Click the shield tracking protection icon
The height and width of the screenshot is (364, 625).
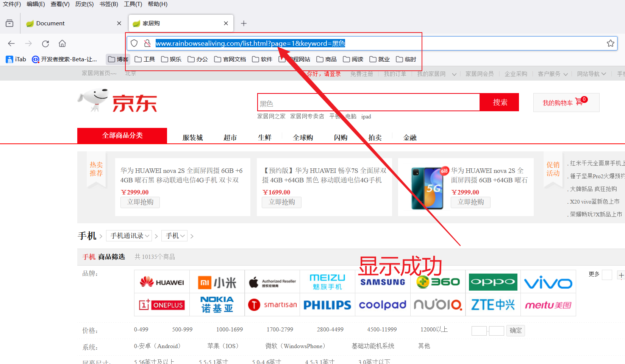pyautogui.click(x=134, y=43)
